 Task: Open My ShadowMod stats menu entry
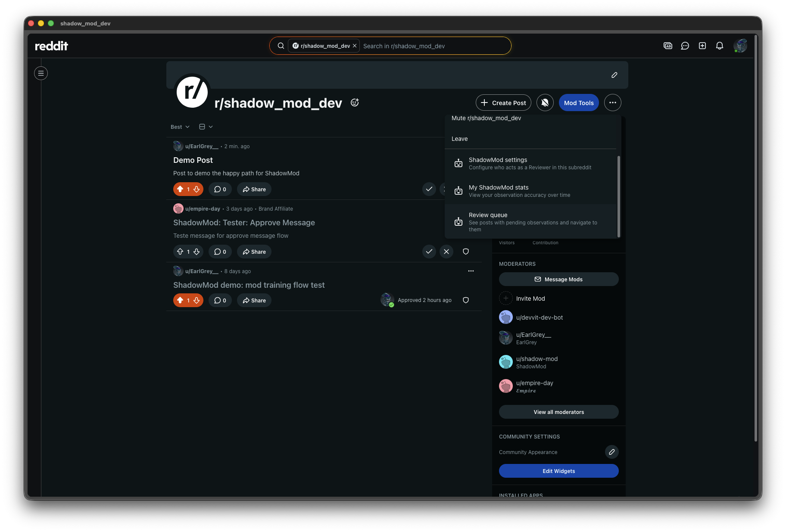coord(530,191)
